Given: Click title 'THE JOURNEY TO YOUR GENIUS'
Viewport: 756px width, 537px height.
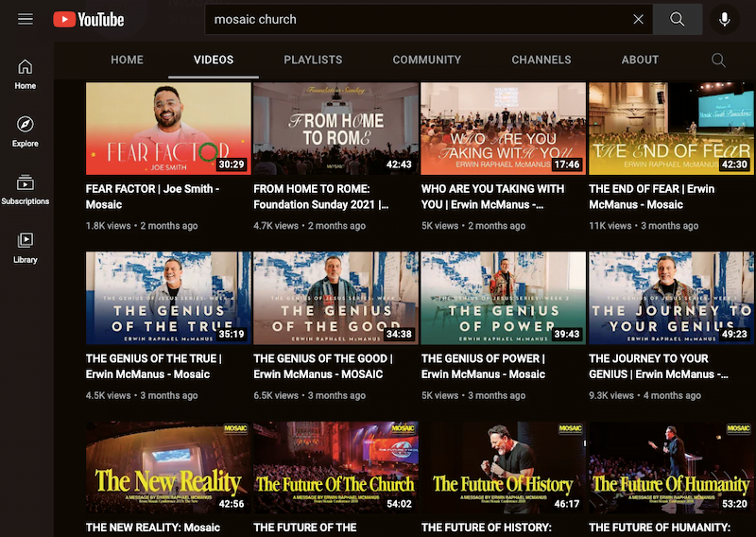Looking at the screenshot, I should [659, 366].
